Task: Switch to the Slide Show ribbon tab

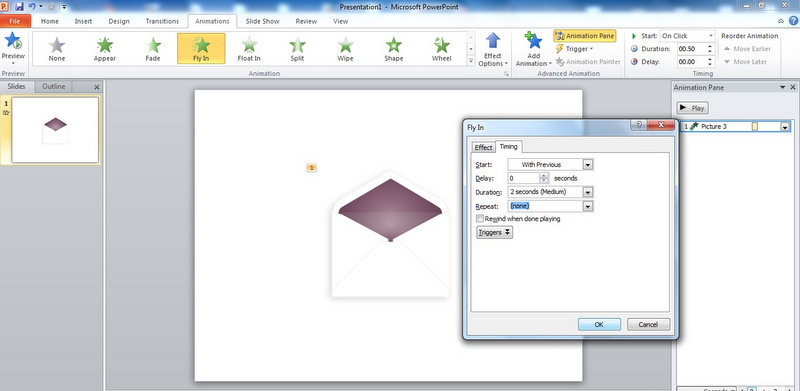Action: [x=262, y=21]
